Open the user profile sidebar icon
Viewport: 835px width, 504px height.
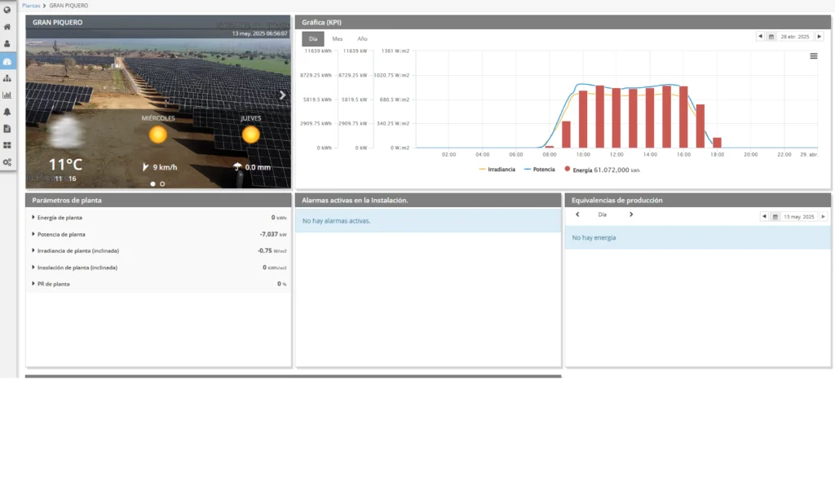[7, 44]
